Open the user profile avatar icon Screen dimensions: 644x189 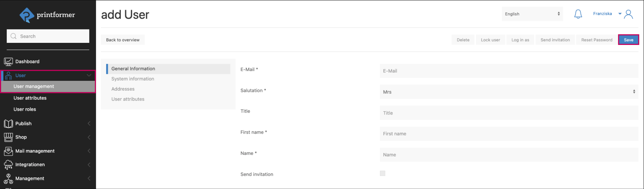(x=628, y=14)
